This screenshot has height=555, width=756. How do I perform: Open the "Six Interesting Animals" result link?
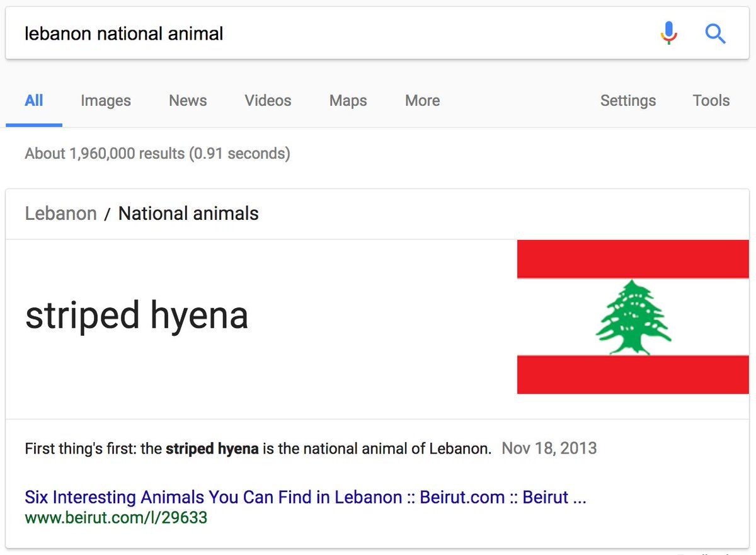[x=306, y=497]
